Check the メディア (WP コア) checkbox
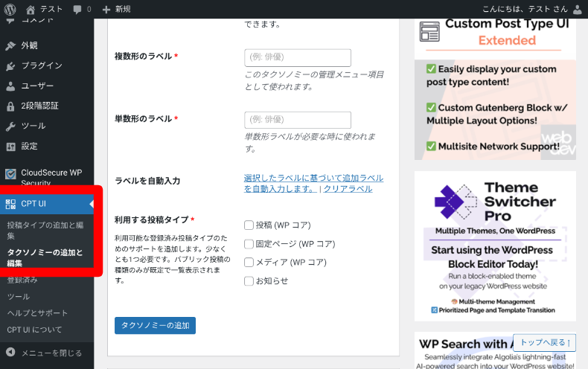Viewport: 588px width, 369px height. [249, 262]
